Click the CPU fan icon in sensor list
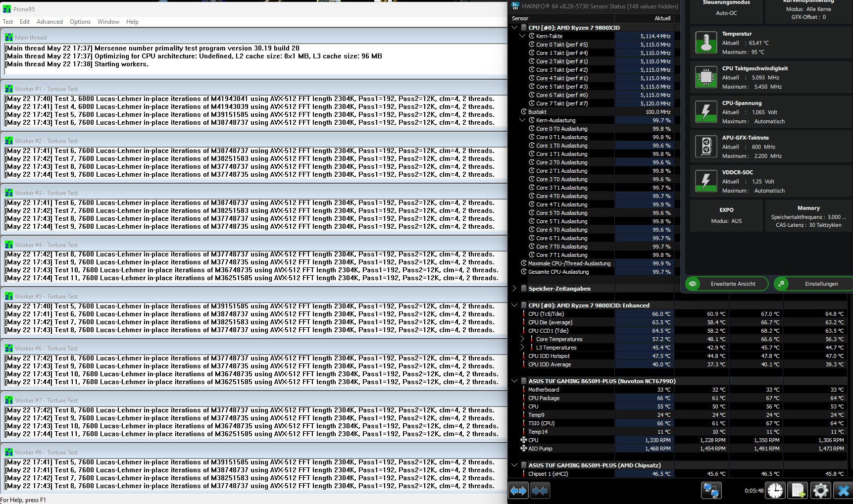853x504 pixels. point(524,440)
